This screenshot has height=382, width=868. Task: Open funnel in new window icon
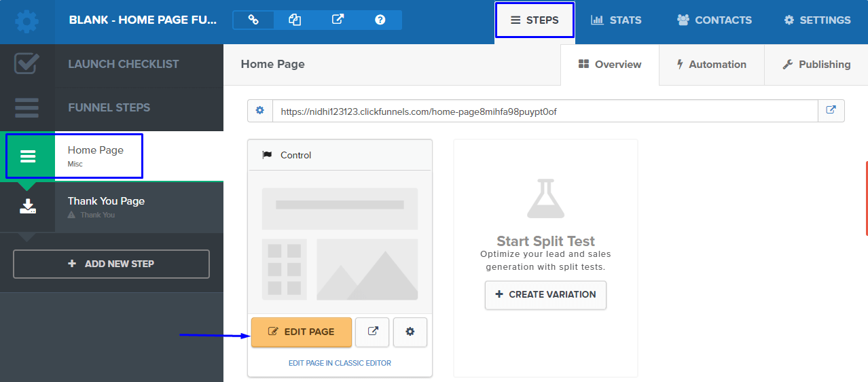coord(338,20)
